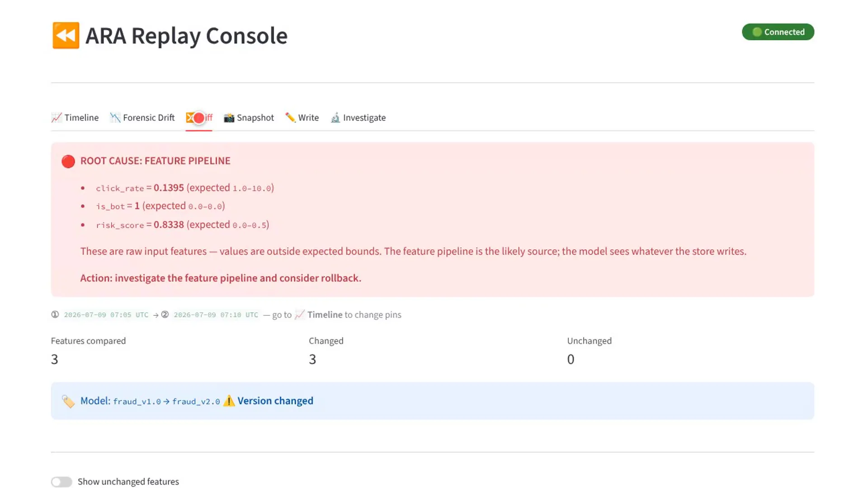Click the click_rate value 0.1395
Image resolution: width=868 pixels, height=488 pixels.
tap(169, 188)
